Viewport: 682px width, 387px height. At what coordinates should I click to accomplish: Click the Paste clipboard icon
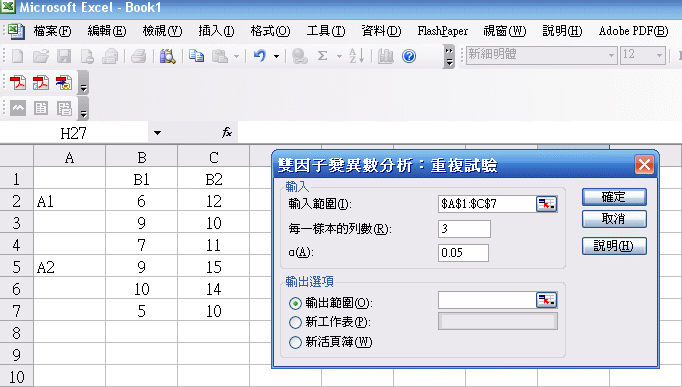220,56
